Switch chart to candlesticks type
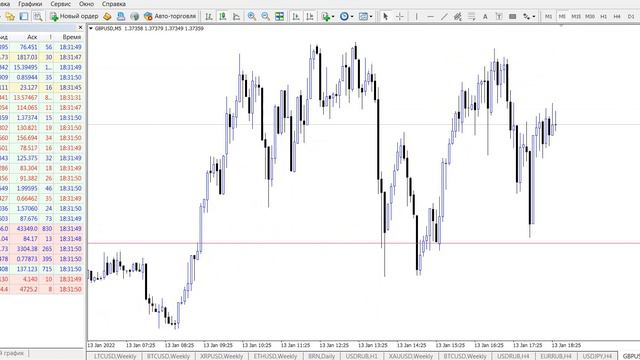The width and height of the screenshot is (640, 360). pyautogui.click(x=223, y=16)
